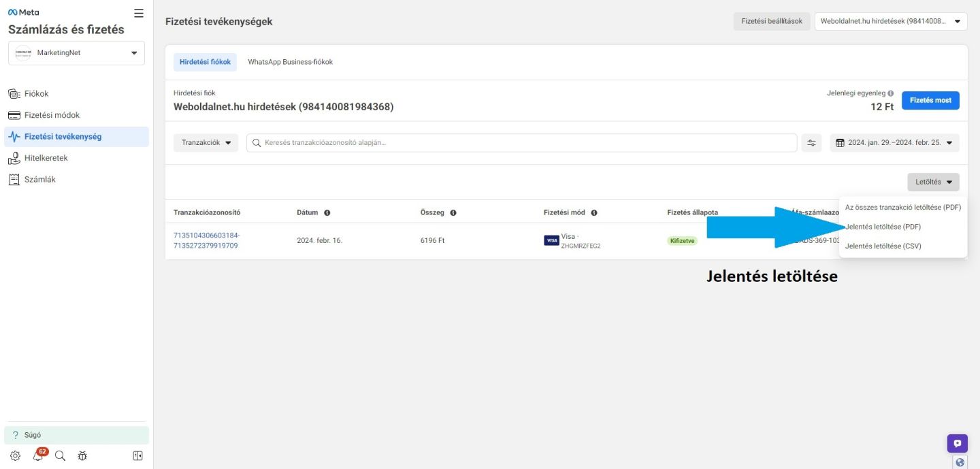Click the search magnifier icon in sidebar footer
This screenshot has height=469, width=980.
(60, 456)
